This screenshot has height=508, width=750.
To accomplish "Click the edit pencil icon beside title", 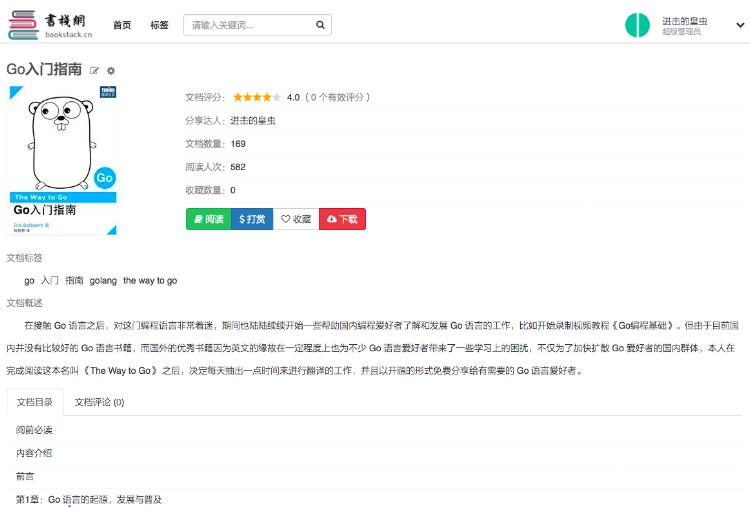I will (x=95, y=71).
